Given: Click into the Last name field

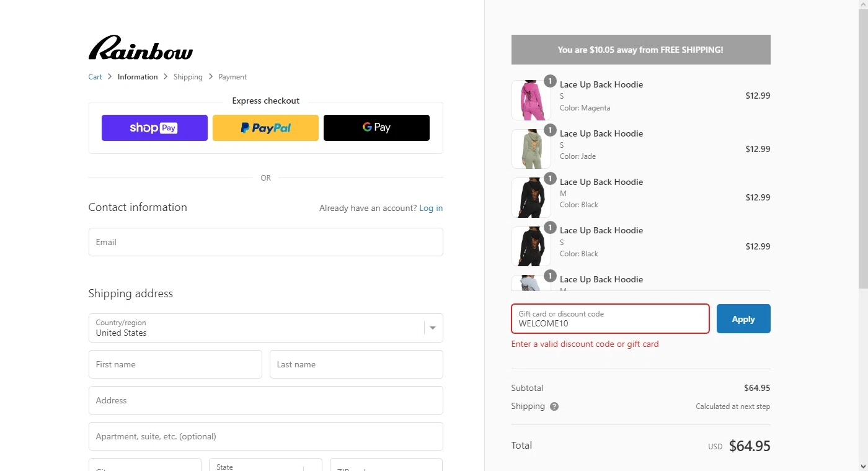Looking at the screenshot, I should 356,364.
